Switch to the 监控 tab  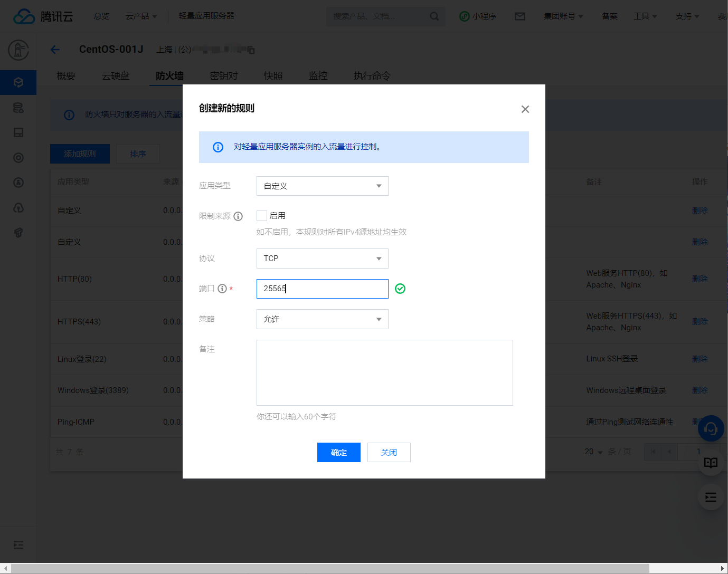pos(318,76)
